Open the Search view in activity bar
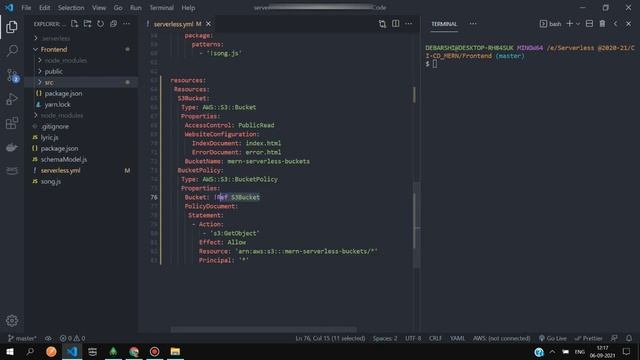This screenshot has width=640, height=360. (12, 51)
